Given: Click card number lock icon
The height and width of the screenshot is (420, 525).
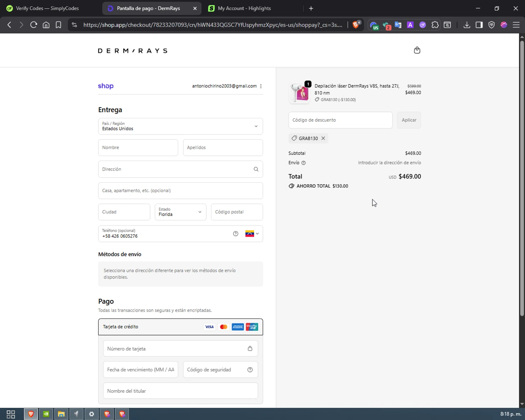Looking at the screenshot, I should tap(250, 349).
